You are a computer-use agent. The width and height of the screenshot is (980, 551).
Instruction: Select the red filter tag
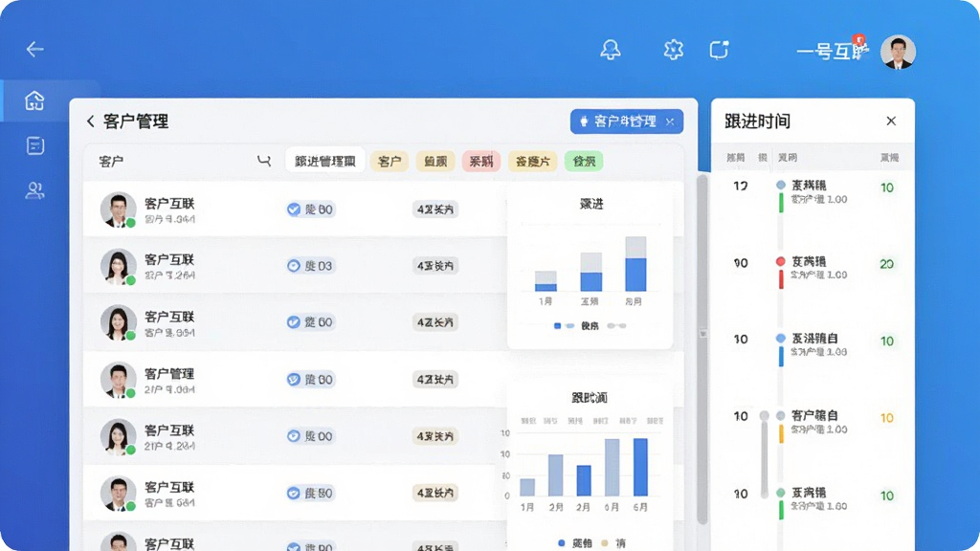[480, 161]
